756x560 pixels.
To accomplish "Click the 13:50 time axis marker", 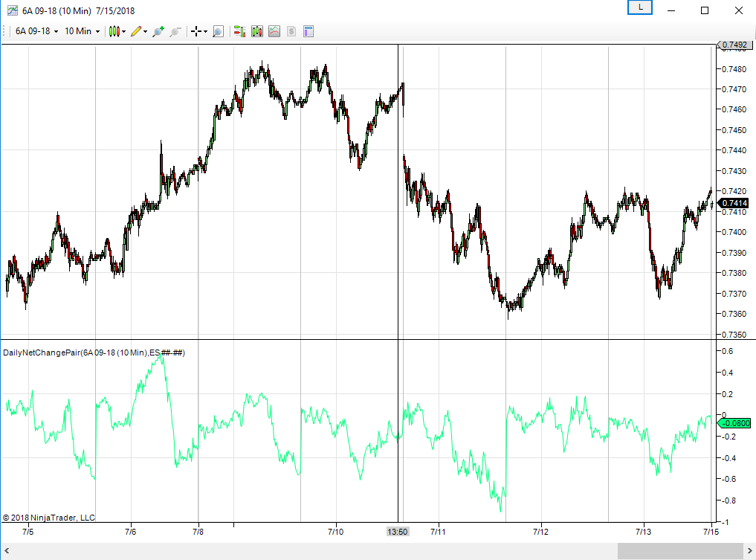I will [397, 532].
